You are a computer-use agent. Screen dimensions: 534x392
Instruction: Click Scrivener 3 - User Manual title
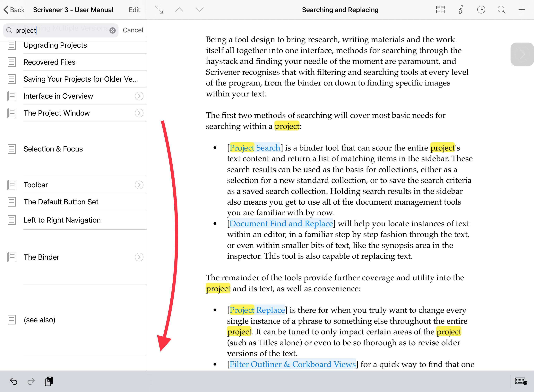pyautogui.click(x=73, y=10)
